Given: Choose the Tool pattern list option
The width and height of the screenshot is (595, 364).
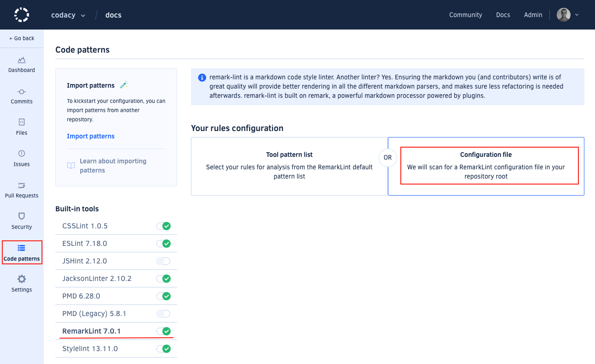Looking at the screenshot, I should (x=289, y=166).
